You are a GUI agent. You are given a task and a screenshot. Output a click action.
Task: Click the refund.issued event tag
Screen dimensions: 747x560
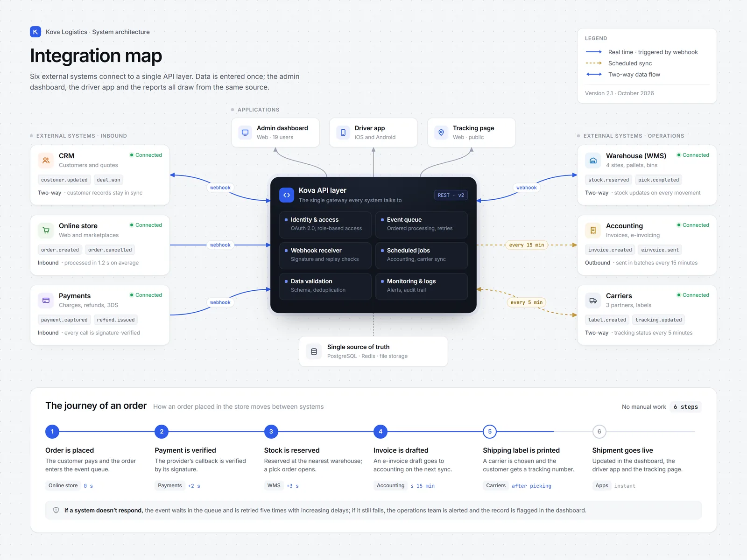point(116,320)
